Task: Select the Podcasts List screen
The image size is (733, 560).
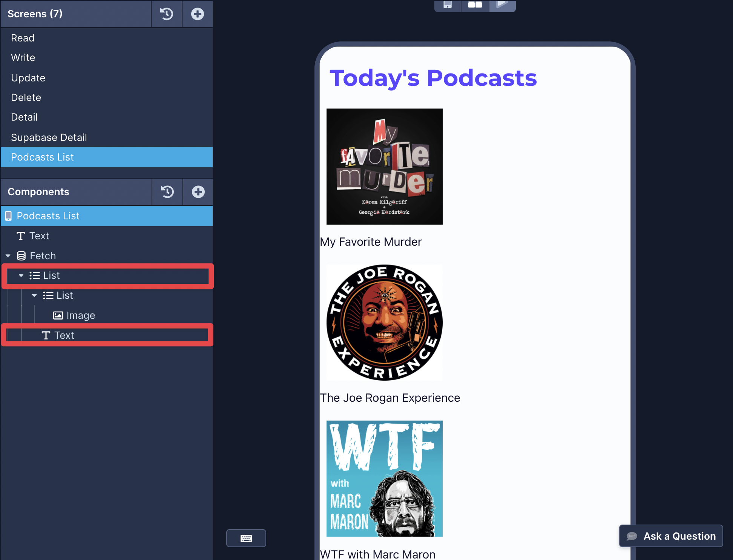Action: (107, 157)
